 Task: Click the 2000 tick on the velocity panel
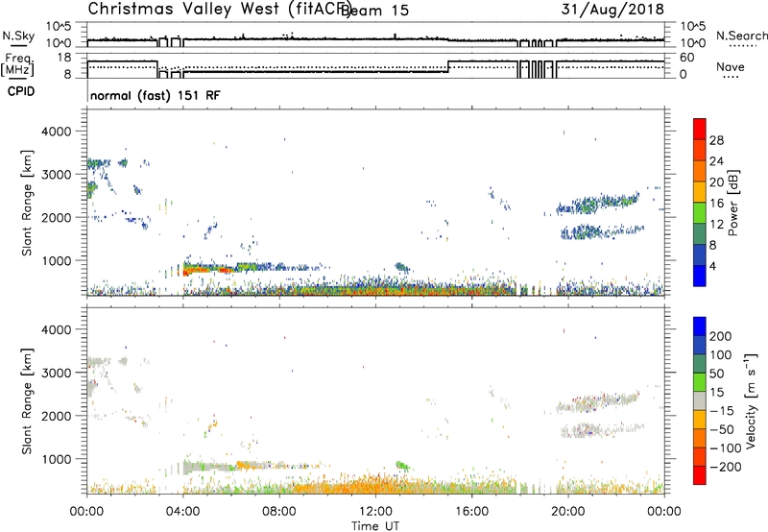(x=56, y=416)
